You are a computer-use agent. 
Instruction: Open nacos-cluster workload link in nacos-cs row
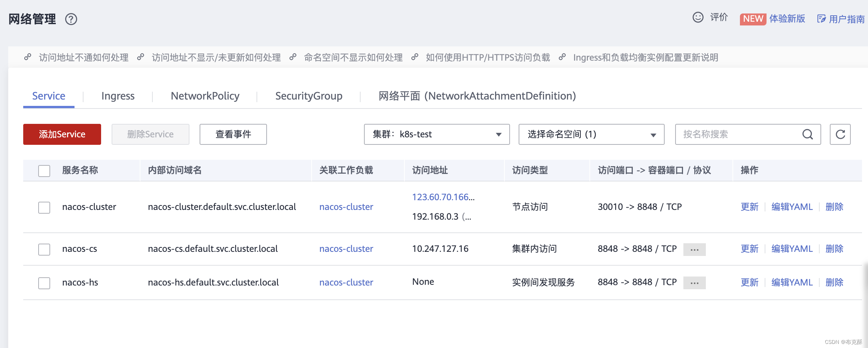tap(346, 249)
